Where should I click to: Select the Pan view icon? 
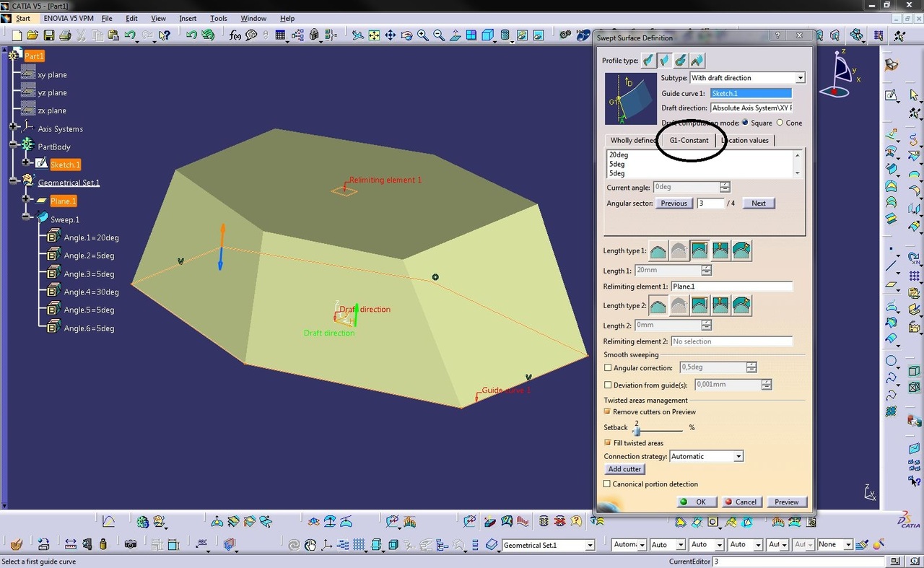390,35
